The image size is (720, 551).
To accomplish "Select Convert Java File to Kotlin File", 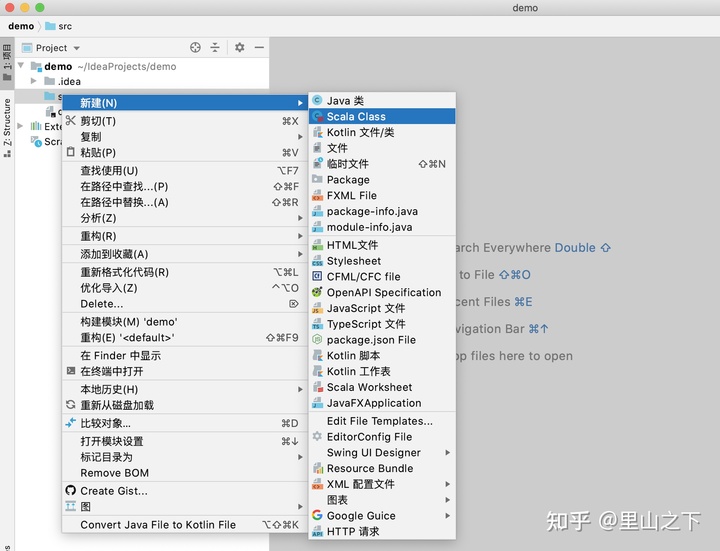I will click(x=184, y=524).
